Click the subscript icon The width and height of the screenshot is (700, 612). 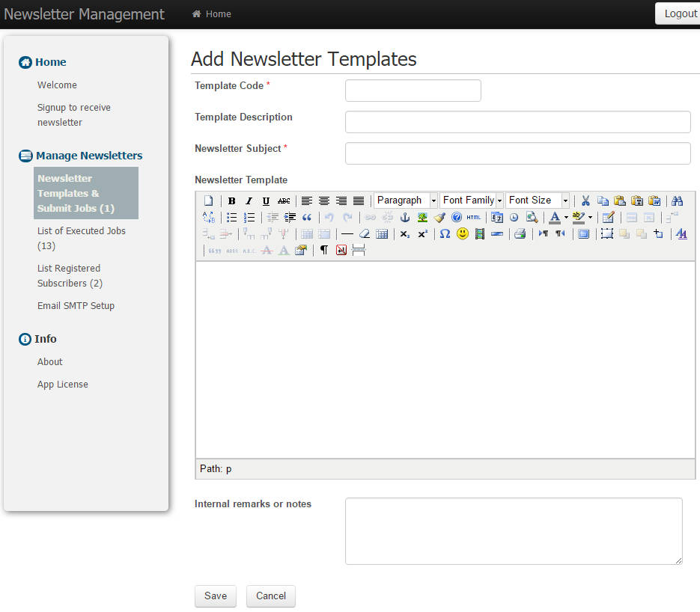pyautogui.click(x=405, y=233)
